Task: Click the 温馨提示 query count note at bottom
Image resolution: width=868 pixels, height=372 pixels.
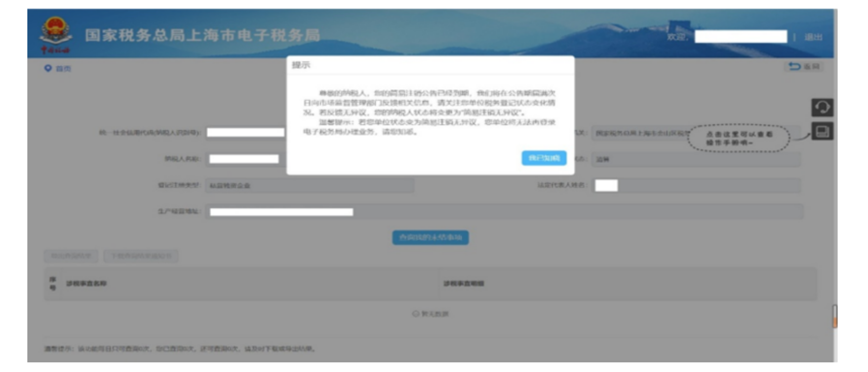Action: click(180, 349)
